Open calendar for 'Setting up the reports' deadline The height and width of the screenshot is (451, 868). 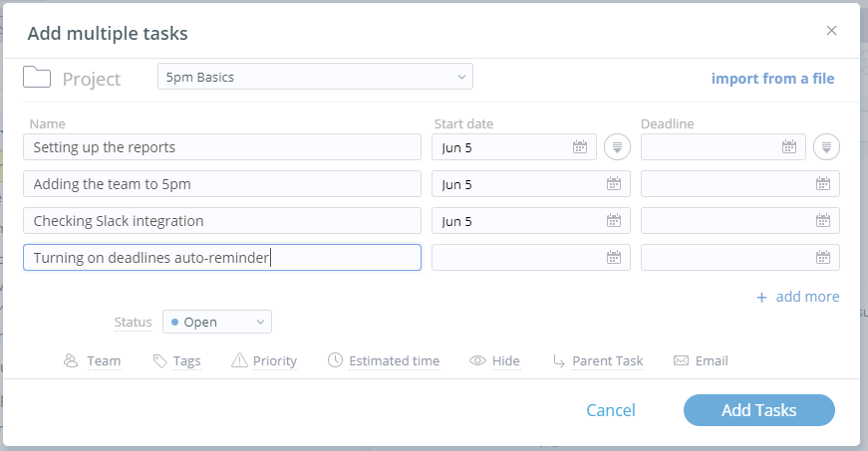tap(789, 147)
